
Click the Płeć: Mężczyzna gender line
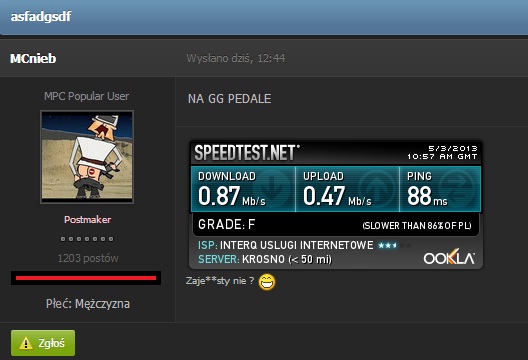tap(88, 304)
